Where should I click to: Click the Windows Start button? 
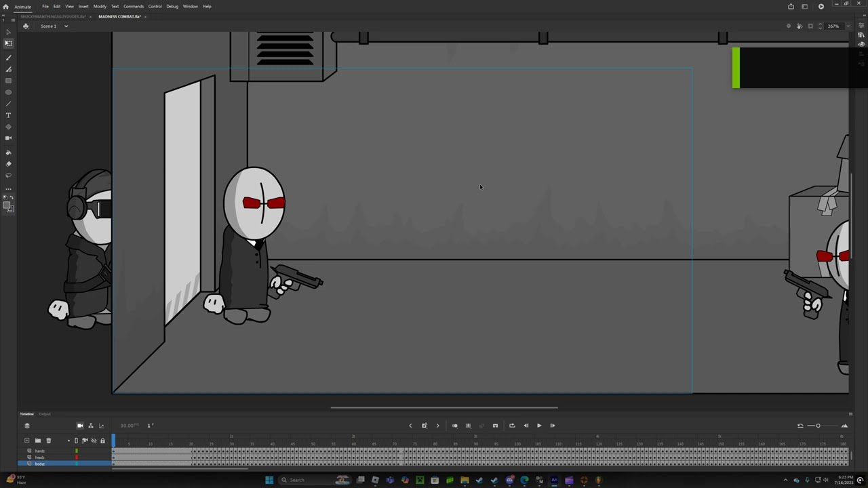tap(269, 480)
